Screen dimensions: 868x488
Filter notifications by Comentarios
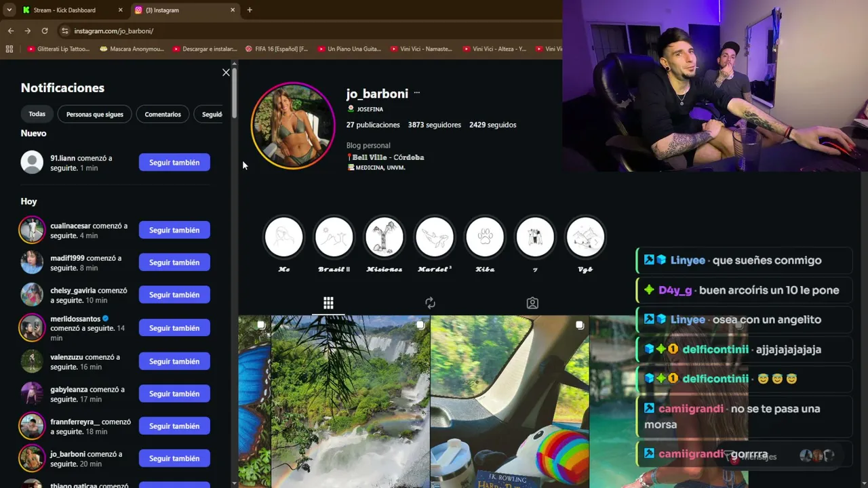(163, 114)
